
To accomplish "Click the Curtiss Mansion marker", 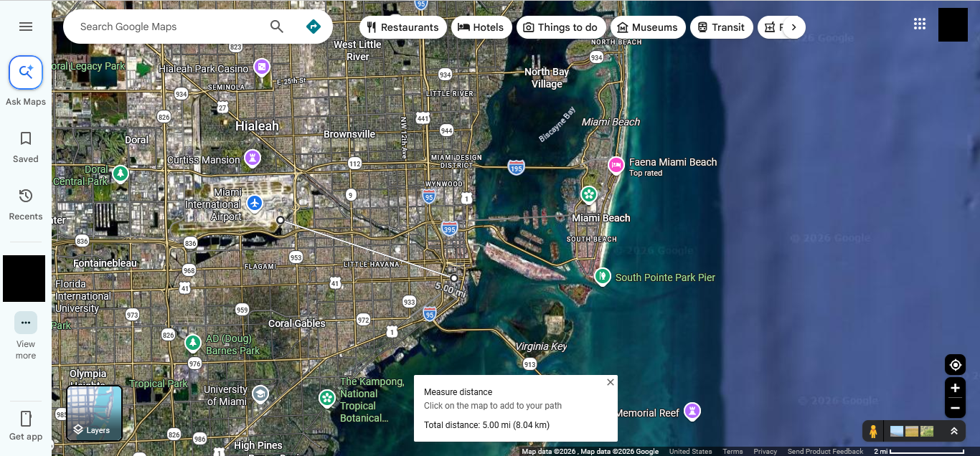I will 253,157.
